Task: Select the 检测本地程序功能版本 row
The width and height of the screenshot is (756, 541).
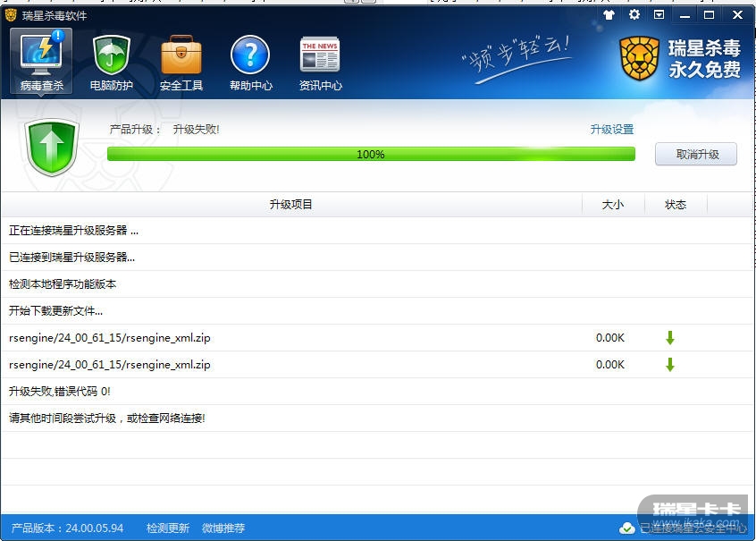Action: [377, 283]
